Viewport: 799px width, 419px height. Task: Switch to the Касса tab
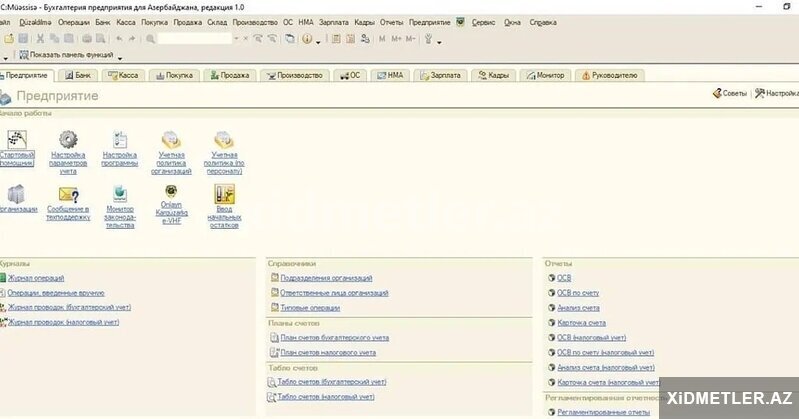click(123, 75)
